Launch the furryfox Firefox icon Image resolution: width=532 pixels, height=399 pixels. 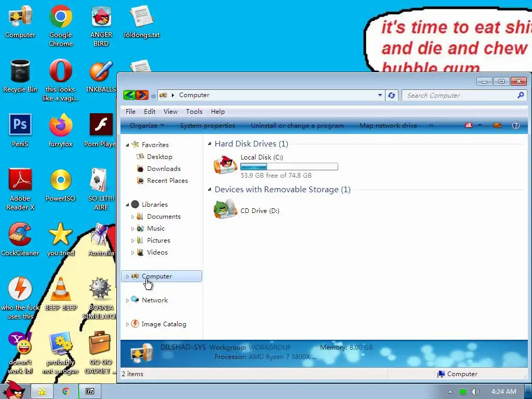(60, 130)
